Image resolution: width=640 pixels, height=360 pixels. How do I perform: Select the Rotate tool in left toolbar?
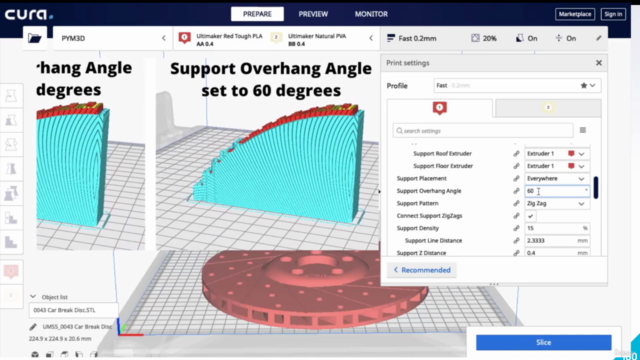pos(11,144)
